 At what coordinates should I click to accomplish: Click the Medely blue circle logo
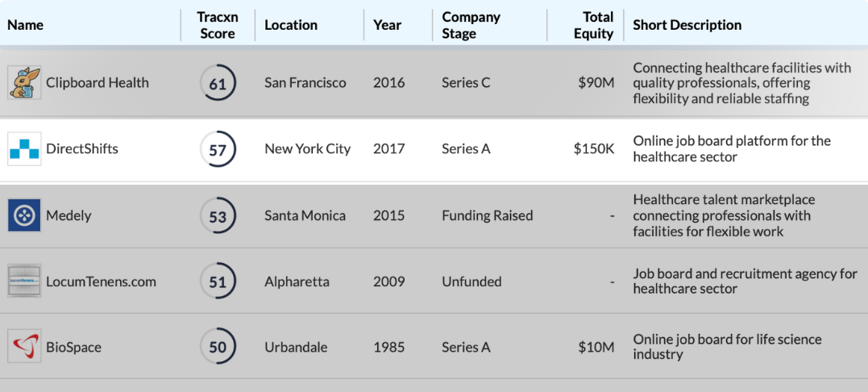(24, 215)
